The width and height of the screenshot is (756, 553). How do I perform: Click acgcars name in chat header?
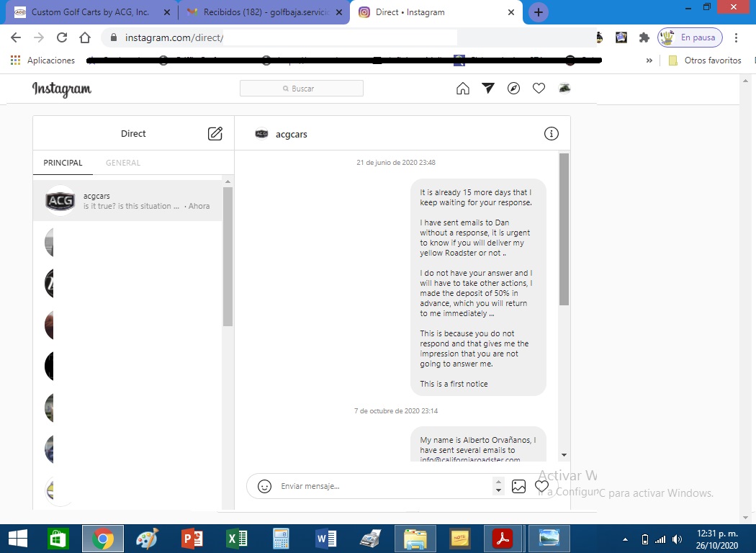(x=291, y=135)
